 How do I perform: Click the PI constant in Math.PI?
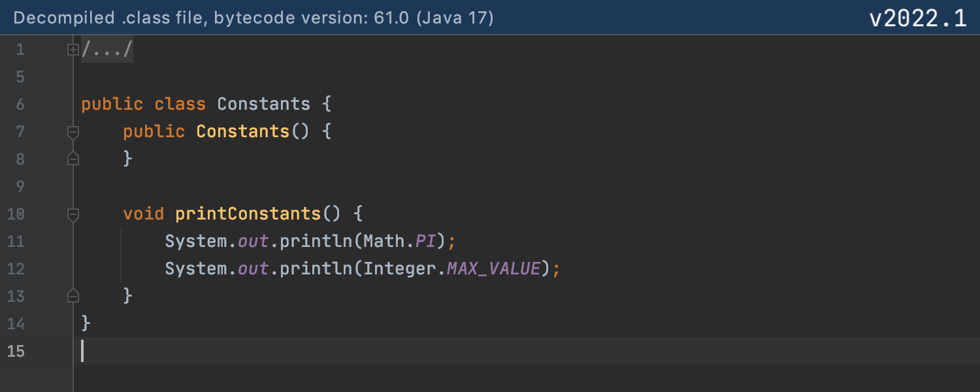[426, 242]
